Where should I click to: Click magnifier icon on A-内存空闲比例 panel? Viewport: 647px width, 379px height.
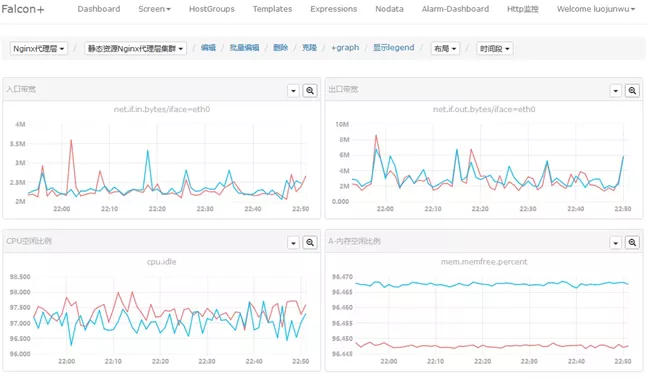[x=632, y=242]
